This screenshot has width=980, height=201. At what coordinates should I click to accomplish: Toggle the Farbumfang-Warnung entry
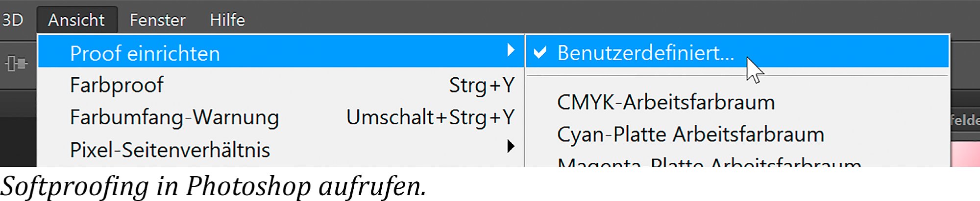point(281,117)
